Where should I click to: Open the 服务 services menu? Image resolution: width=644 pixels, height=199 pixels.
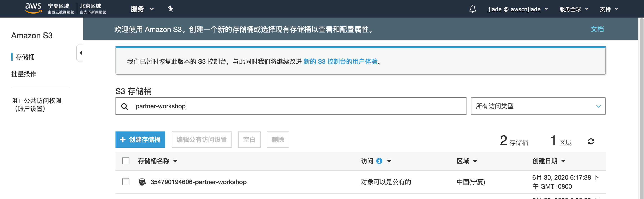[142, 9]
